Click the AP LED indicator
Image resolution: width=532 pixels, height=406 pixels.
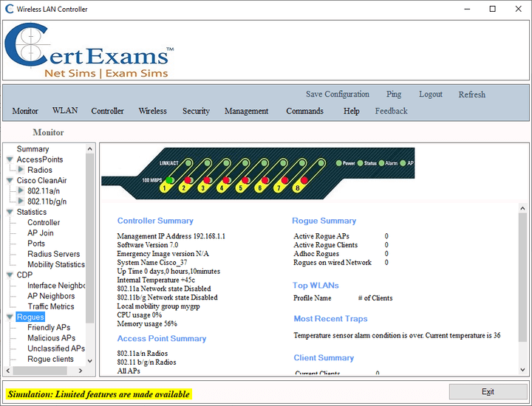click(x=403, y=163)
